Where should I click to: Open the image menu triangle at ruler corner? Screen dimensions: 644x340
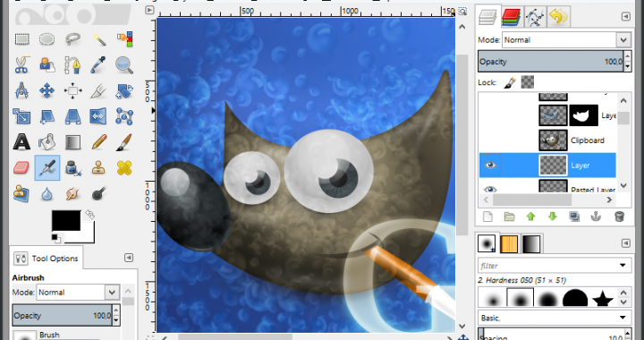[149, 11]
